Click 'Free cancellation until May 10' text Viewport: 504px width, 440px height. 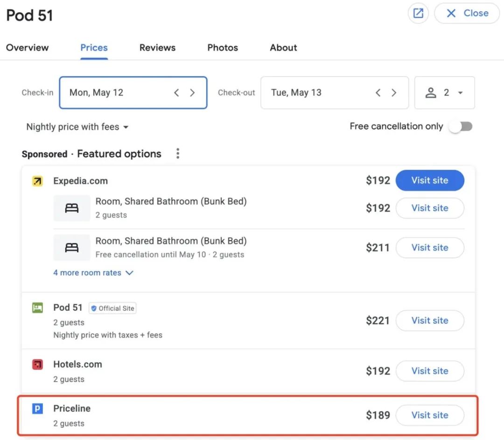pos(151,255)
